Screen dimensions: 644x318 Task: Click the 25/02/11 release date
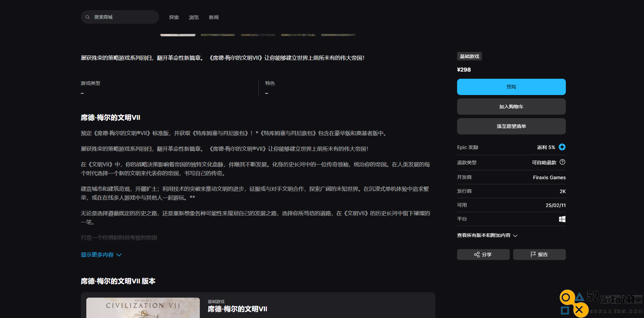click(556, 205)
